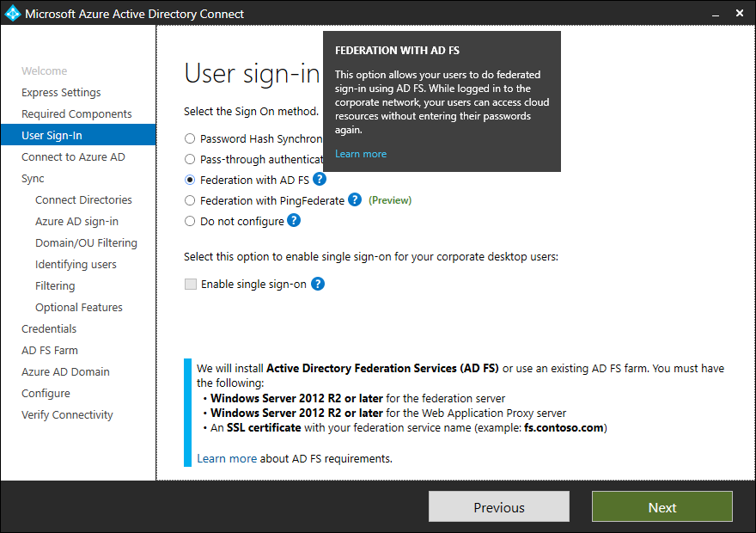Navigate to the Welcome step

pos(43,70)
